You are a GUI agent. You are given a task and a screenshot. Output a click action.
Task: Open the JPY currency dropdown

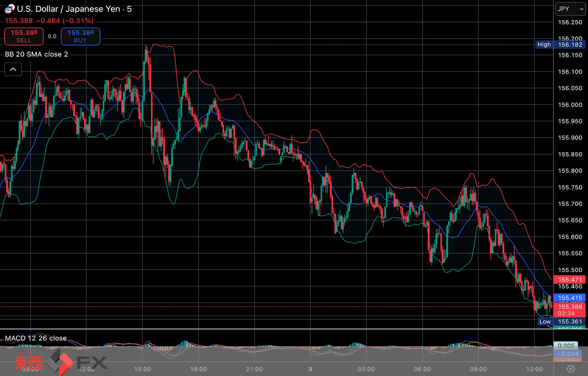tap(570, 9)
